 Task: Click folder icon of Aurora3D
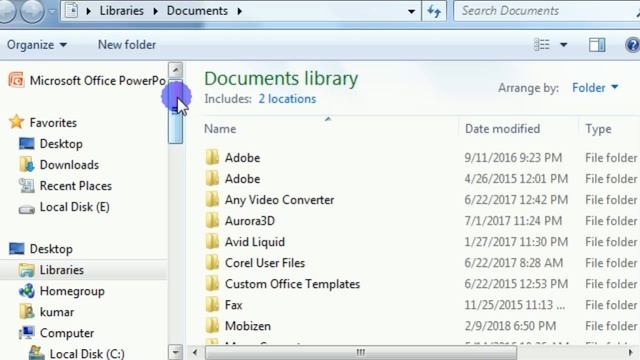tap(212, 221)
